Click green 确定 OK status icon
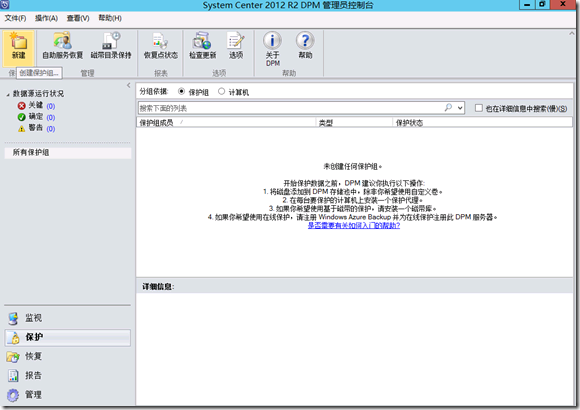The width and height of the screenshot is (580, 410). [x=21, y=117]
